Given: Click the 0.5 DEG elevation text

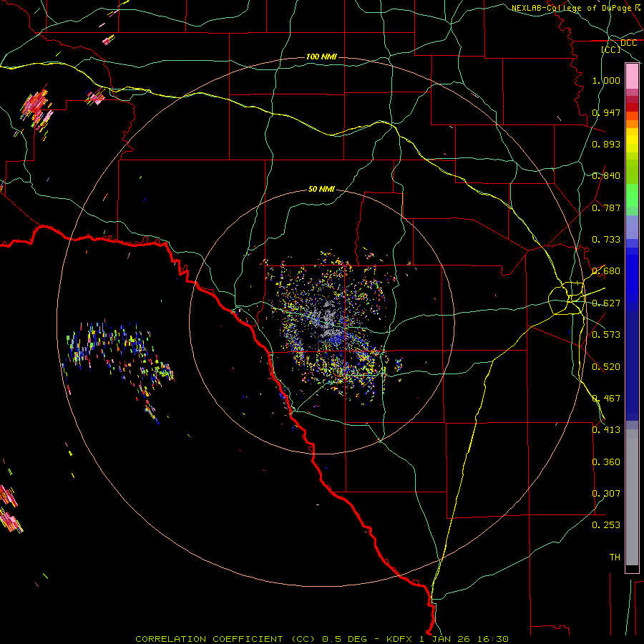Looking at the screenshot, I should (345, 639).
